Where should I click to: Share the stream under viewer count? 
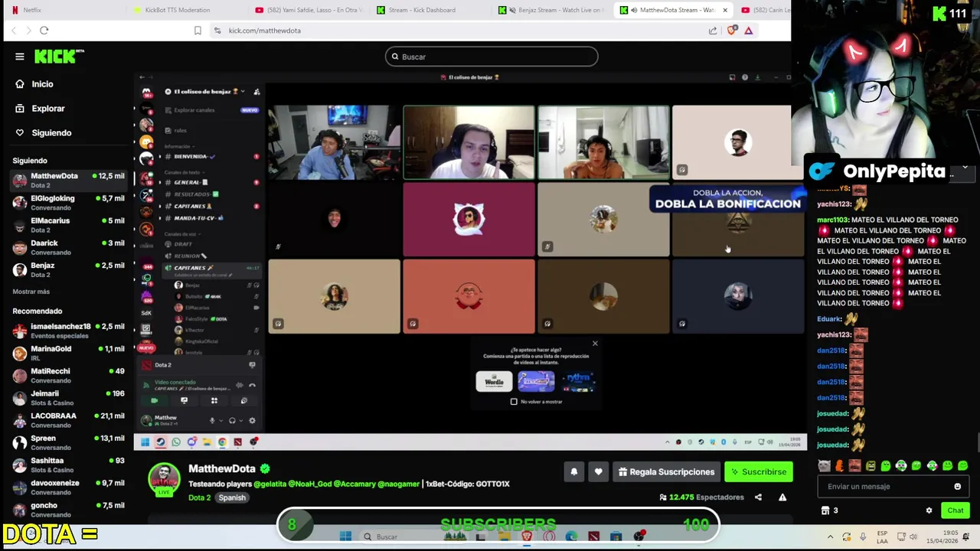point(758,497)
